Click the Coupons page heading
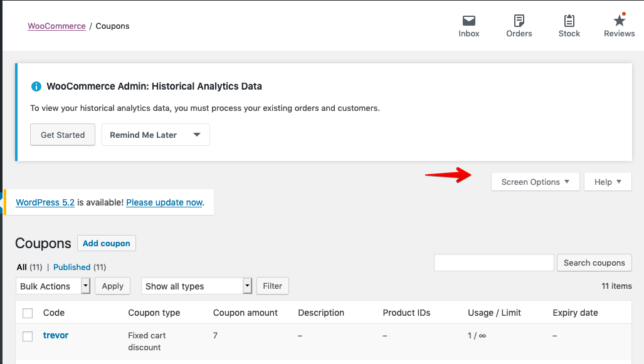This screenshot has width=644, height=364. pos(43,243)
